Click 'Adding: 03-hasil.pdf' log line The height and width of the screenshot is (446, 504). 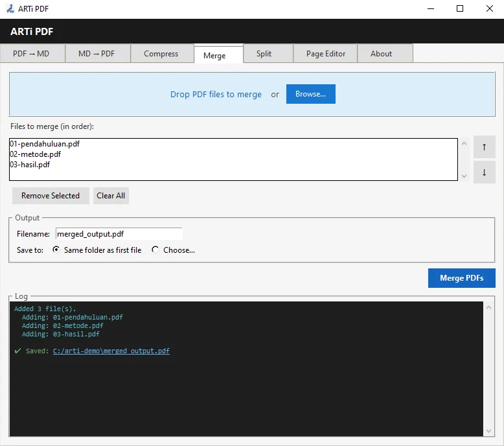pos(61,334)
